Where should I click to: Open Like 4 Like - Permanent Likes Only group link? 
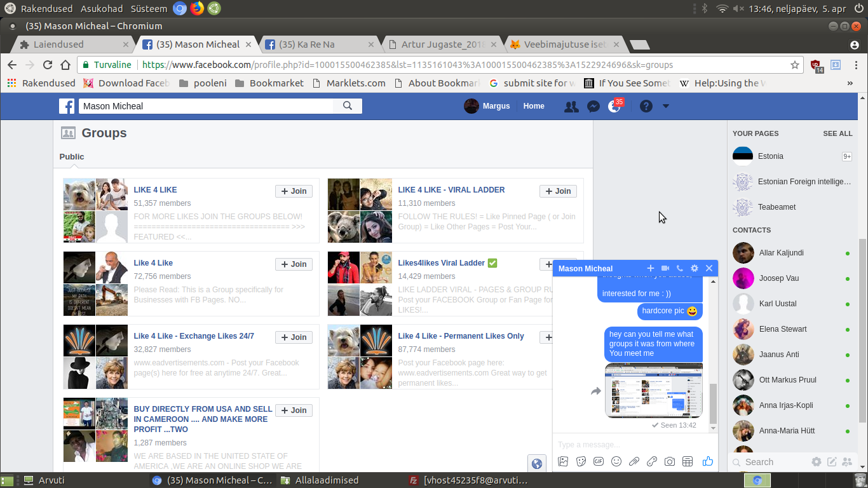pyautogui.click(x=461, y=336)
